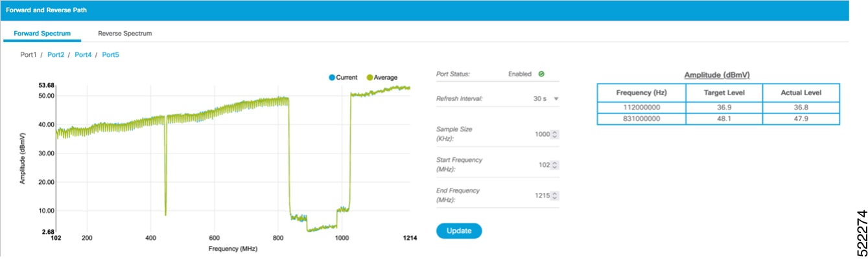868x259 pixels.
Task: Switch to the Reverse Spectrum tab
Action: [124, 33]
